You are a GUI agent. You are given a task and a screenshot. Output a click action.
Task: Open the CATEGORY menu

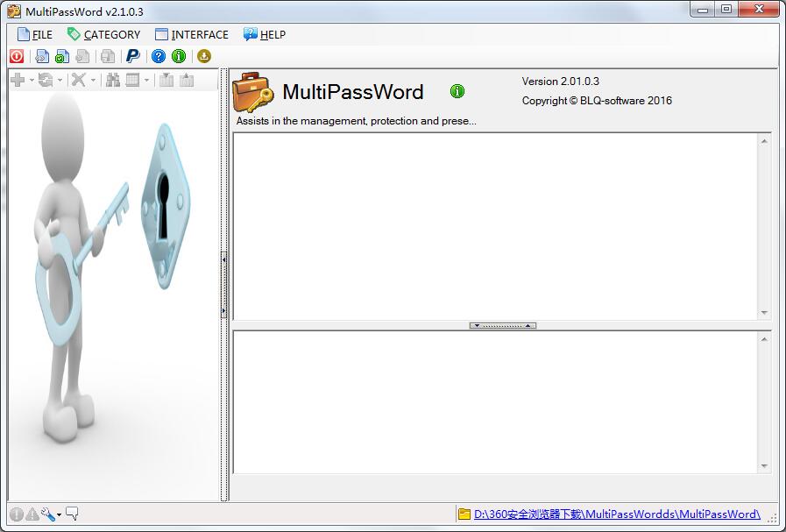tap(103, 34)
